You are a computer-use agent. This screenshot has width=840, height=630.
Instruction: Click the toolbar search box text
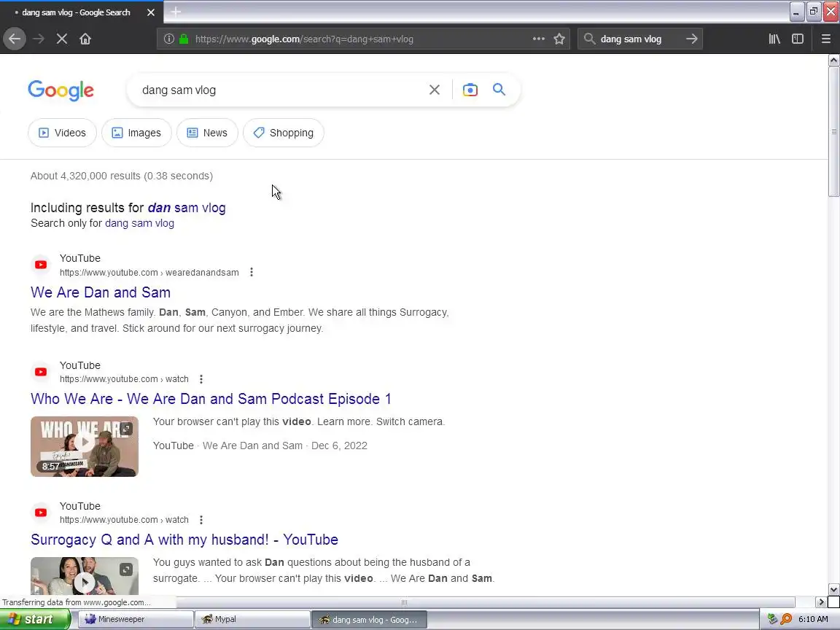click(x=631, y=39)
